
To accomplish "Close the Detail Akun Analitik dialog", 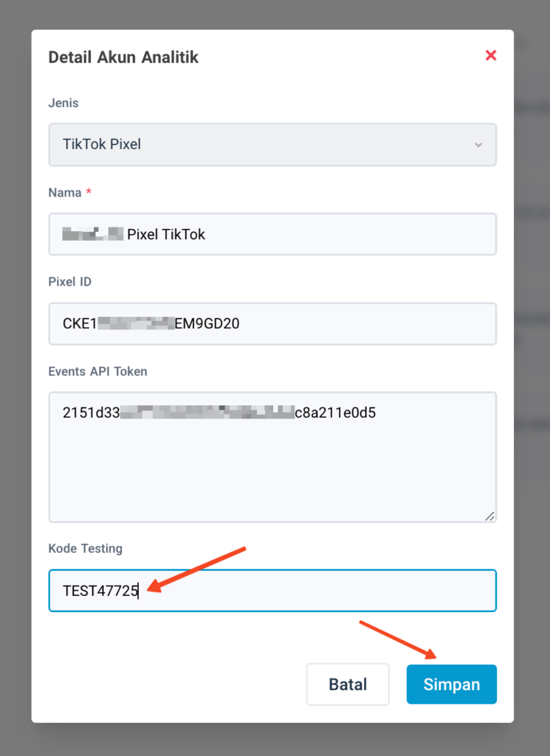I will (x=491, y=55).
